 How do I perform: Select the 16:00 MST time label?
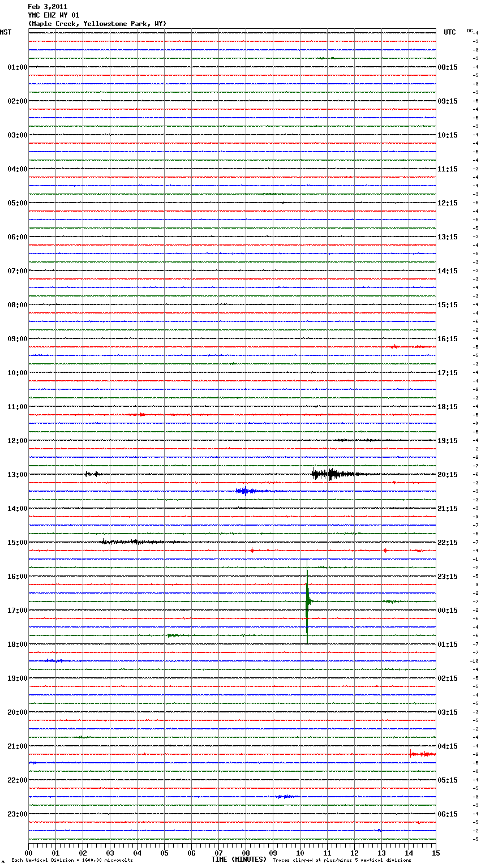click(x=18, y=577)
